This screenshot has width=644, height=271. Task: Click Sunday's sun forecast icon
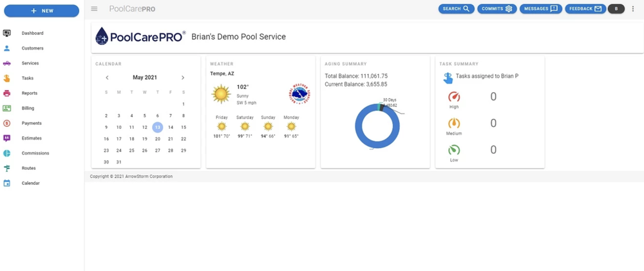coord(268,126)
